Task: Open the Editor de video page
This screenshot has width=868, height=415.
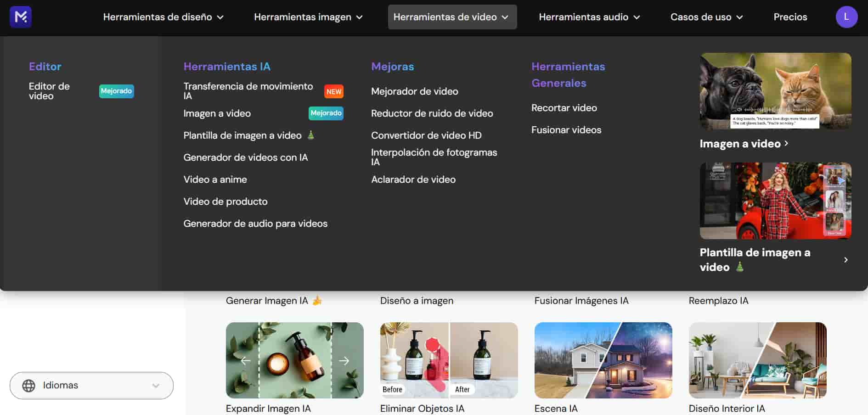Action: click(x=49, y=91)
